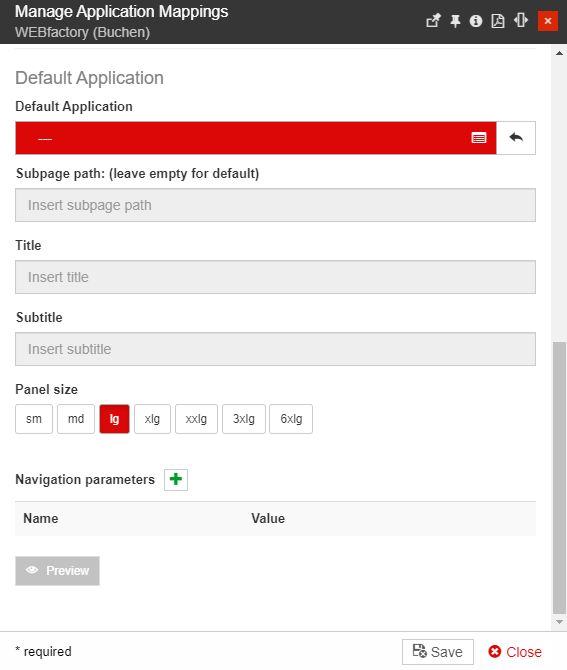
Task: Focus the Insert subpage path field
Action: 275,205
